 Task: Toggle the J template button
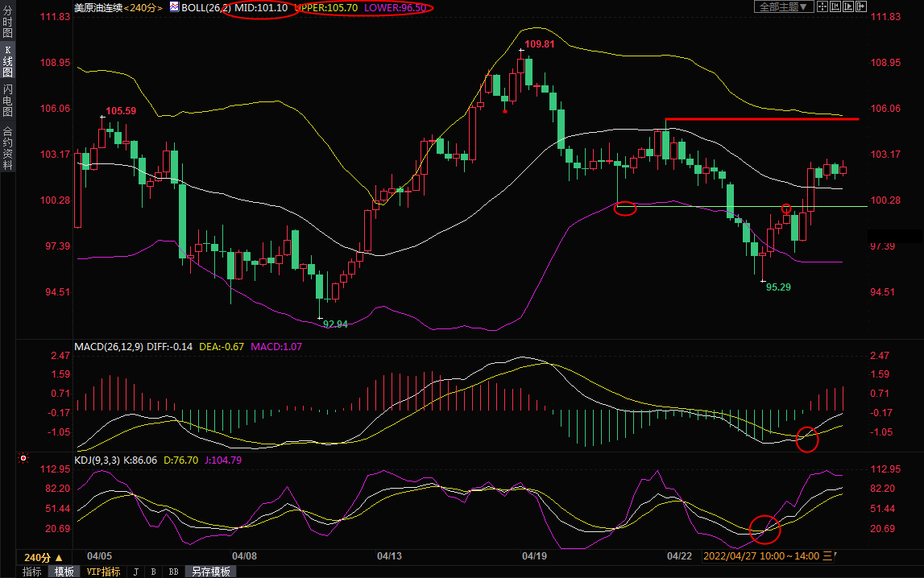pos(135,572)
